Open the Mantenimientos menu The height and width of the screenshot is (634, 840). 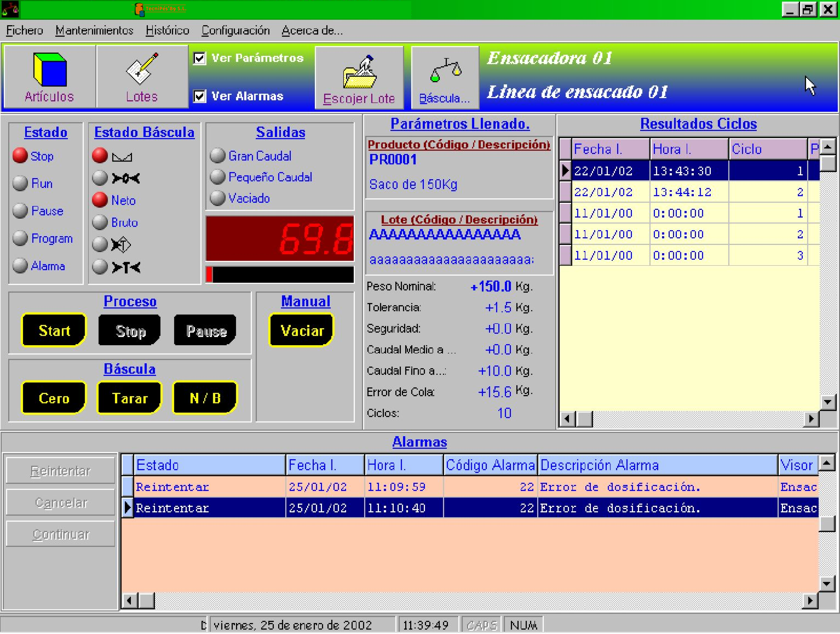[94, 31]
